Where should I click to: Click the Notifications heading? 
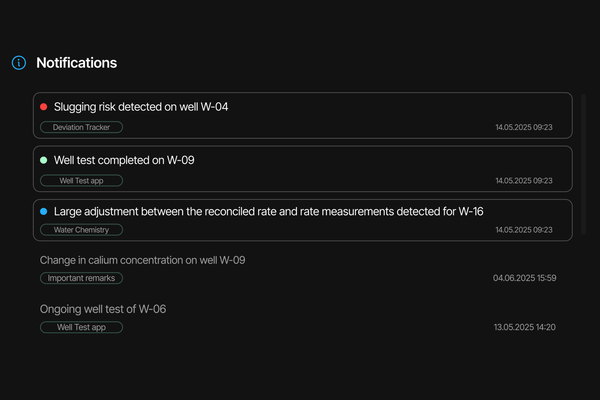76,63
